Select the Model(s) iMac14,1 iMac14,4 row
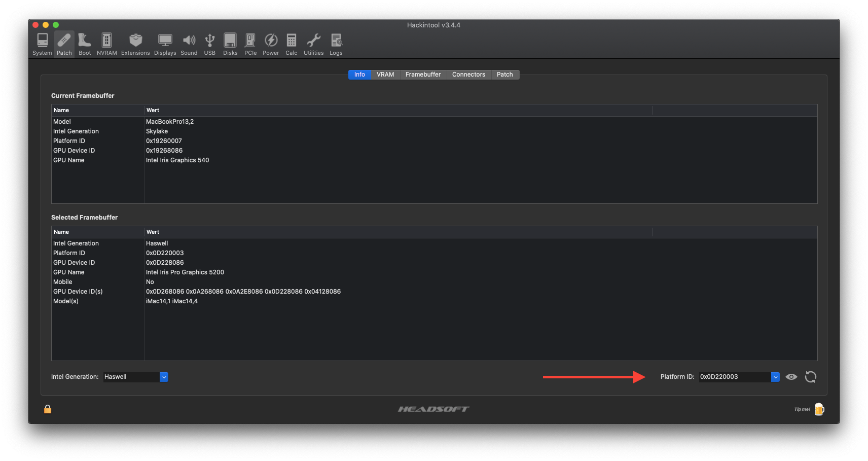This screenshot has width=868, height=461. pyautogui.click(x=434, y=301)
